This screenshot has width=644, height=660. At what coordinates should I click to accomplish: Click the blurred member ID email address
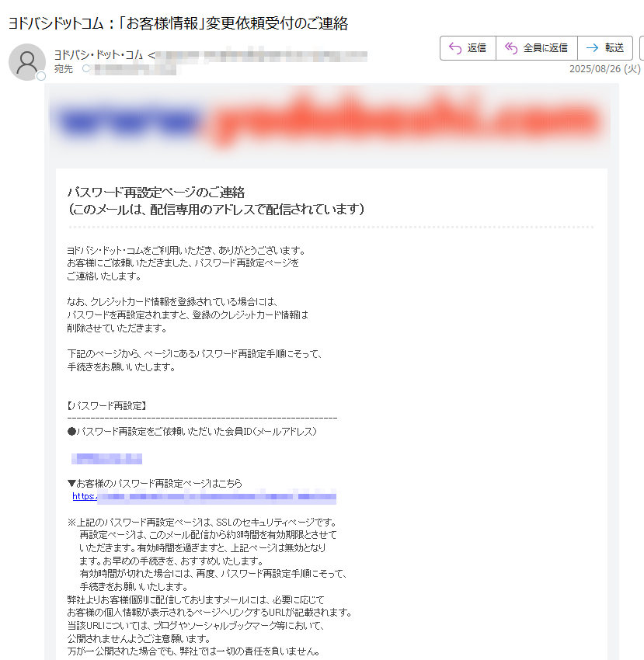click(106, 458)
